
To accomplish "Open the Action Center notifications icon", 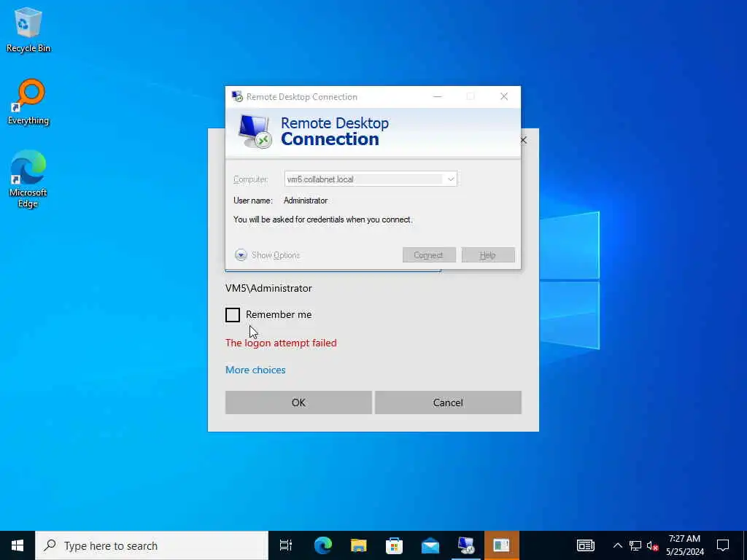I will pos(723,545).
